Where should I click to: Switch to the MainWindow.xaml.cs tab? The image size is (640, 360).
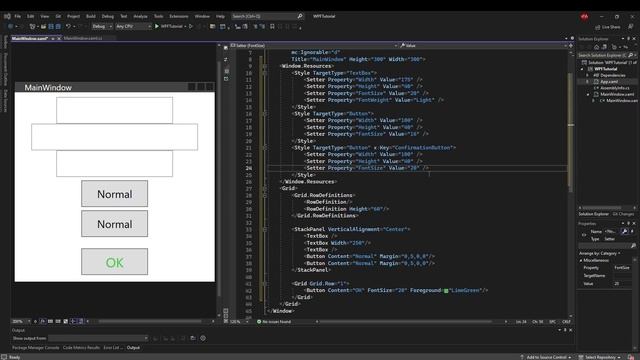coord(83,38)
